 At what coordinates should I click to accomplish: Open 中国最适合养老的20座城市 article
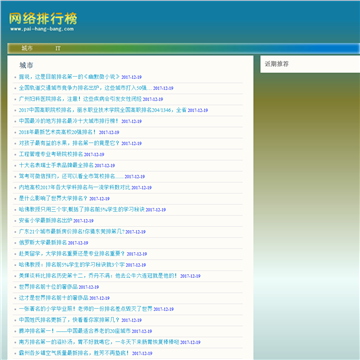click(x=74, y=331)
